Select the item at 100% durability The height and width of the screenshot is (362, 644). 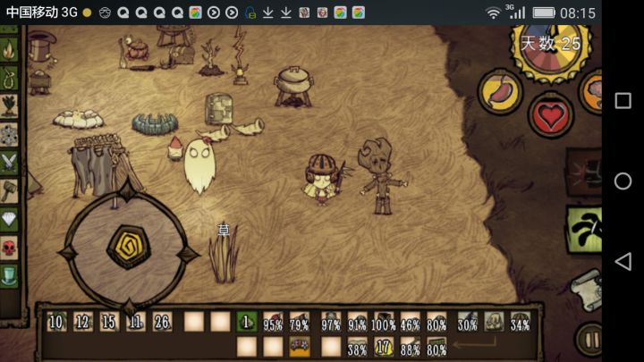pos(384,322)
